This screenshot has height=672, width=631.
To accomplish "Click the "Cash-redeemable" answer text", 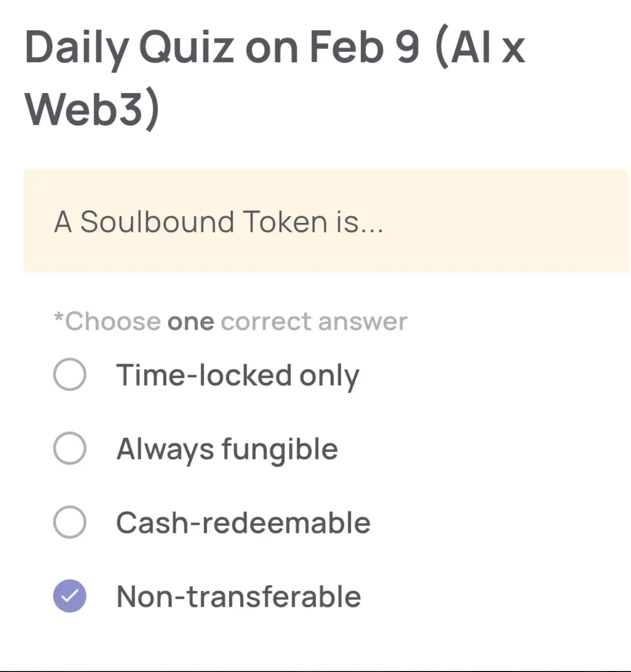I will click(x=243, y=523).
